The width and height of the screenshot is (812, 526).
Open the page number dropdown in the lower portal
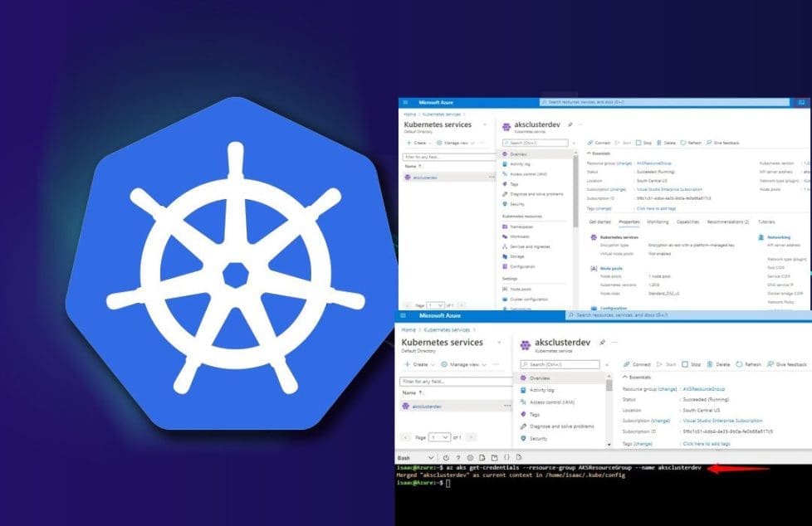tap(439, 437)
